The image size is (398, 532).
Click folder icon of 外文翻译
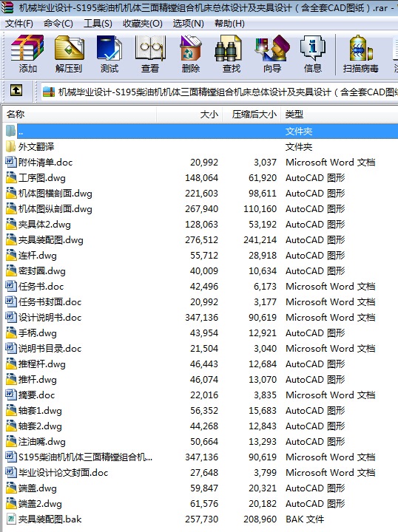(x=11, y=146)
